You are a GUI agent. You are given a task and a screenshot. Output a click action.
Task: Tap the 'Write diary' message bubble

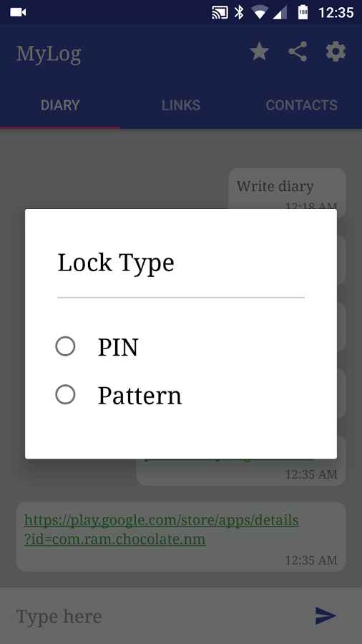287,192
